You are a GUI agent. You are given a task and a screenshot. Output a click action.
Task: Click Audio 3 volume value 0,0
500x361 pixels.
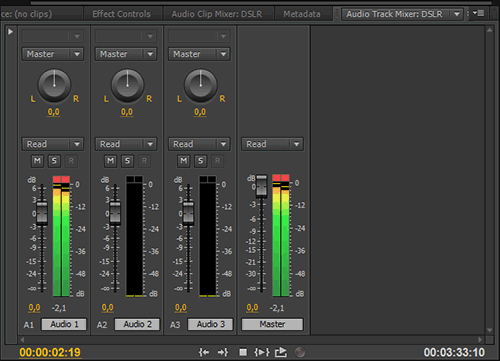tap(181, 308)
